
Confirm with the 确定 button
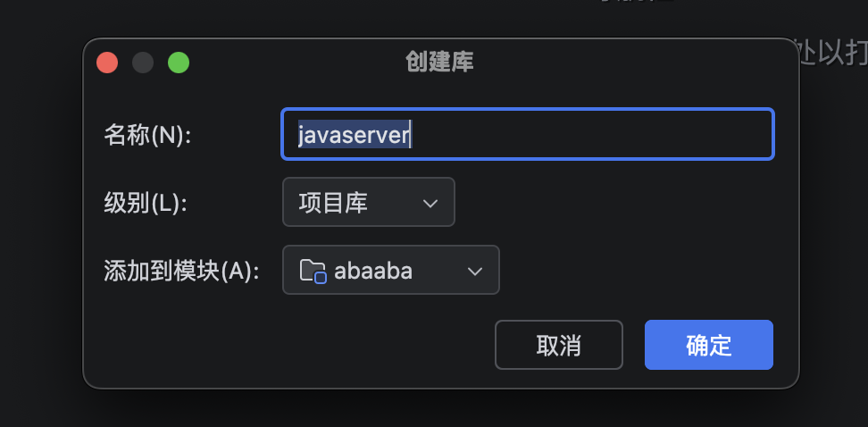[x=708, y=345]
